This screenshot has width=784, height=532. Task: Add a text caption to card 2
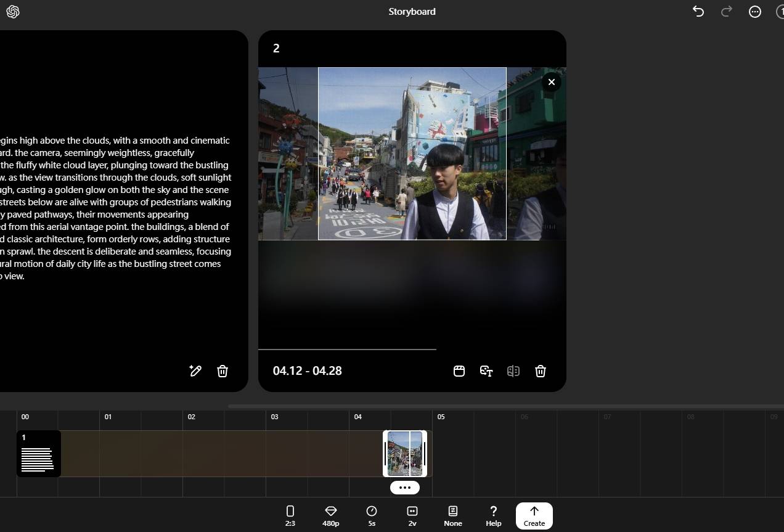(486, 370)
